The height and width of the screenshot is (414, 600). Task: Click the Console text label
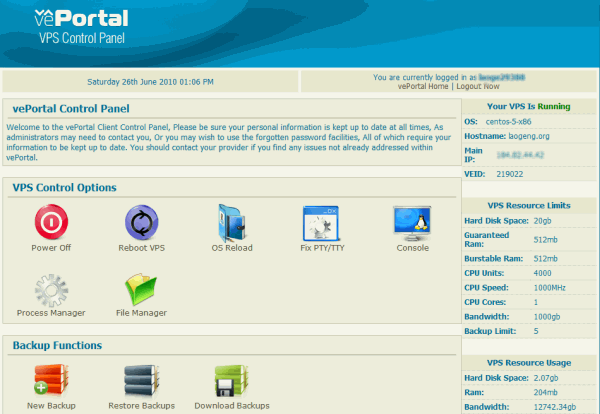(x=412, y=248)
